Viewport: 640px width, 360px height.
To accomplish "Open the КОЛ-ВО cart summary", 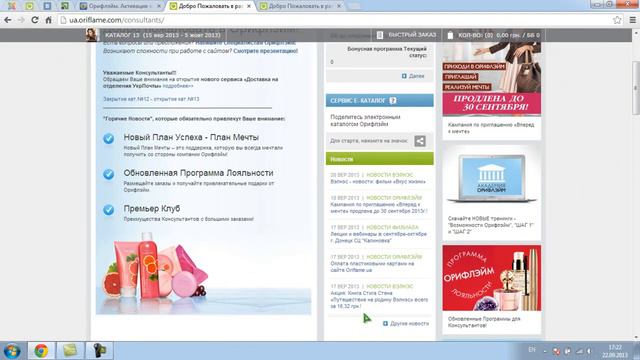I will click(x=499, y=35).
